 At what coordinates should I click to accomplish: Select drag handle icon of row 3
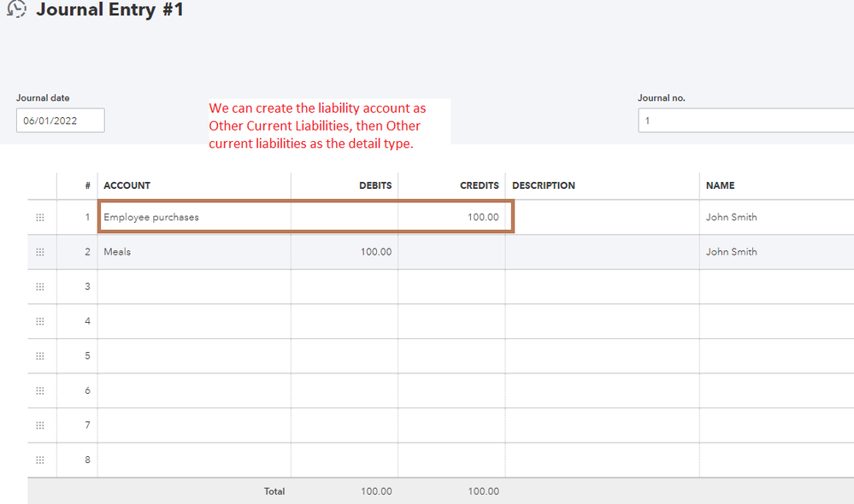coord(40,287)
